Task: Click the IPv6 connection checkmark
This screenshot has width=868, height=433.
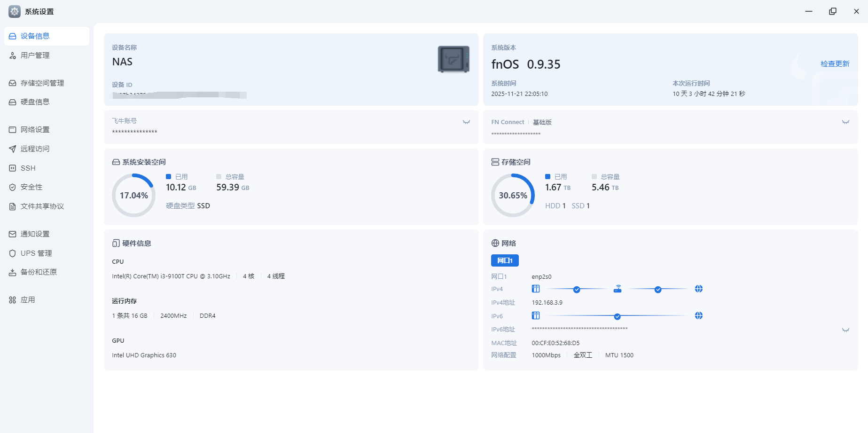Action: coord(618,316)
